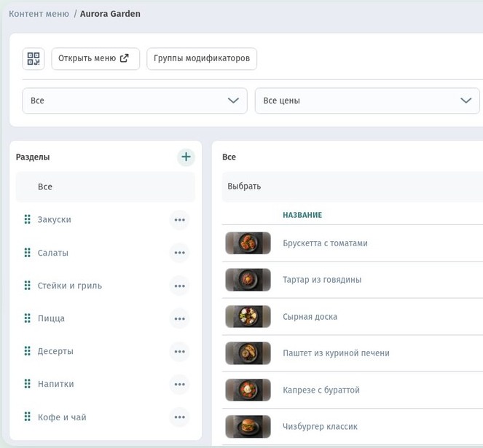Click drag handle beside Пицца
Screen dimensions: 483x448
pos(28,318)
